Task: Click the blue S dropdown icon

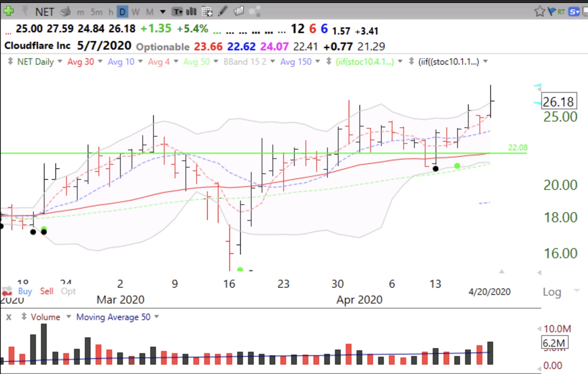Action: pos(574,12)
